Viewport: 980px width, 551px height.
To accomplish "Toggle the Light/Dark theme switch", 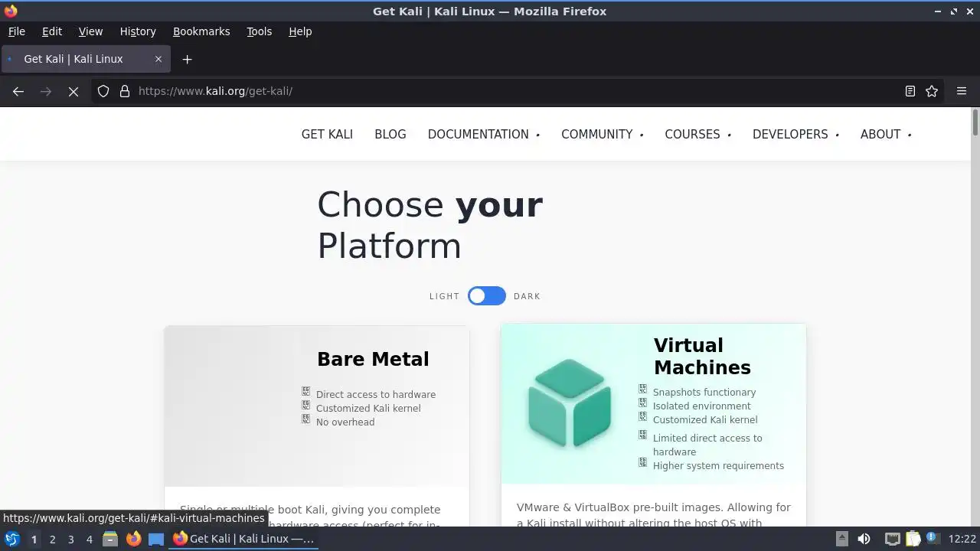I will point(487,296).
